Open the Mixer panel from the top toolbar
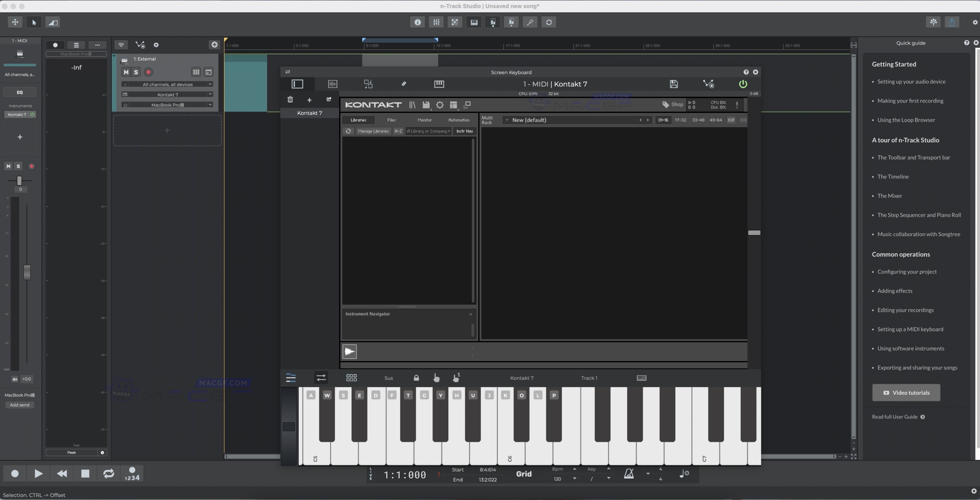 pos(436,22)
